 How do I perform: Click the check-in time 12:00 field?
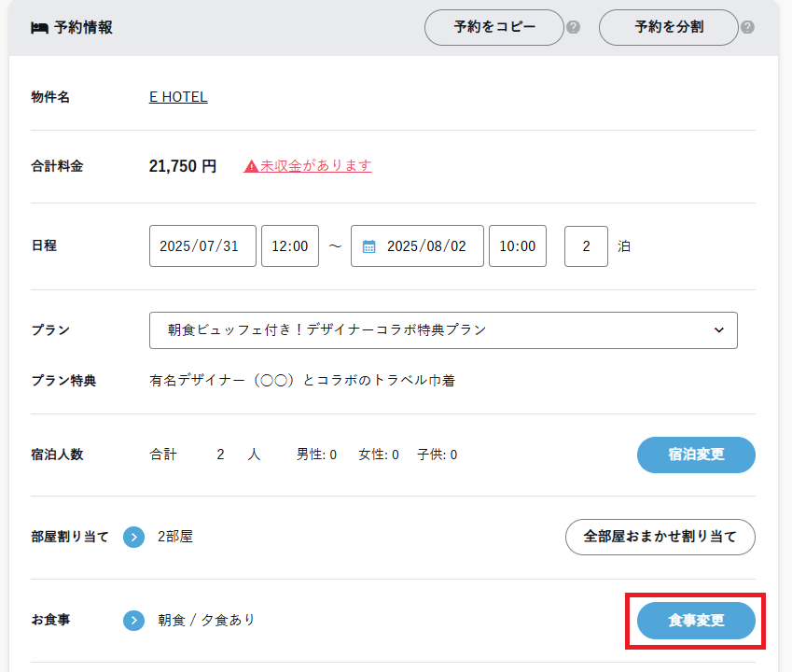[x=289, y=246]
